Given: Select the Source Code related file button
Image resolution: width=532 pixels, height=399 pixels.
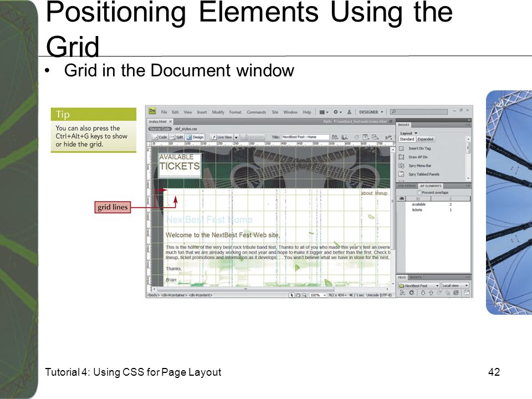Looking at the screenshot, I should (160, 129).
